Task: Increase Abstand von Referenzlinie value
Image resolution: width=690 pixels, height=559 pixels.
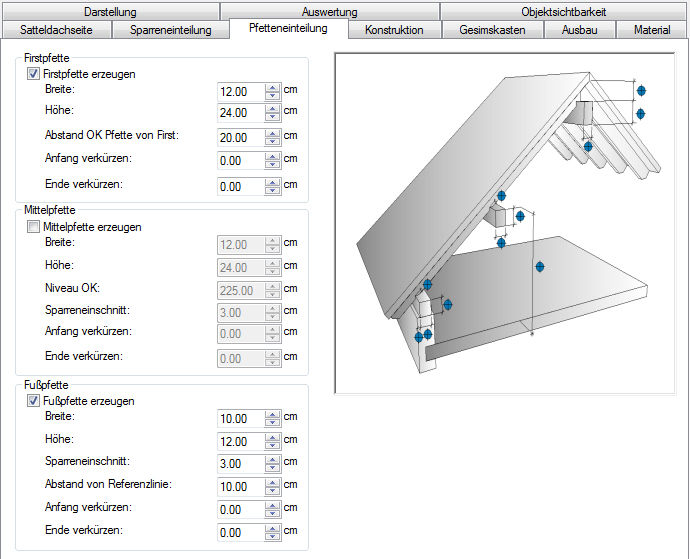Action: (273, 483)
